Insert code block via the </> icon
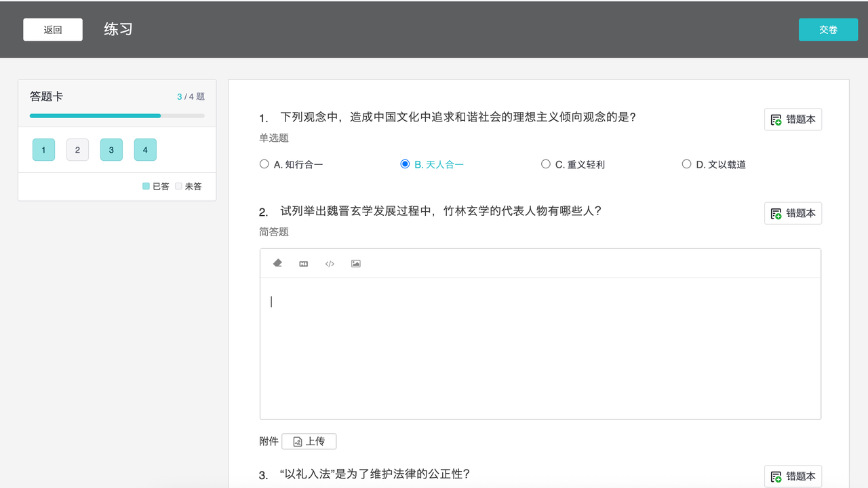This screenshot has height=488, width=868. tap(330, 263)
